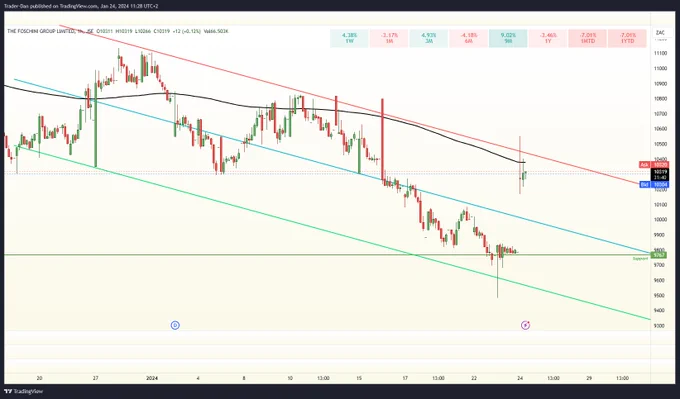Click the '10' date on time axis
The image size is (680, 399).
(x=289, y=378)
